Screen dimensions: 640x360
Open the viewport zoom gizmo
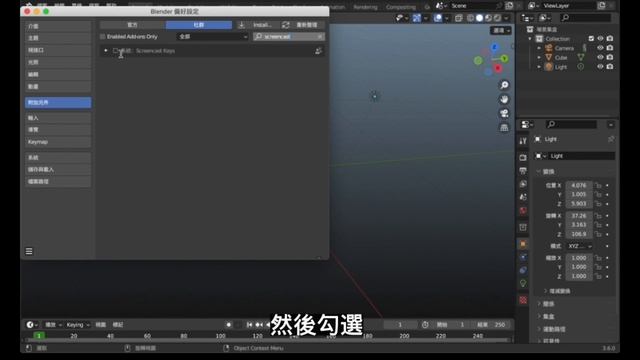tap(504, 85)
